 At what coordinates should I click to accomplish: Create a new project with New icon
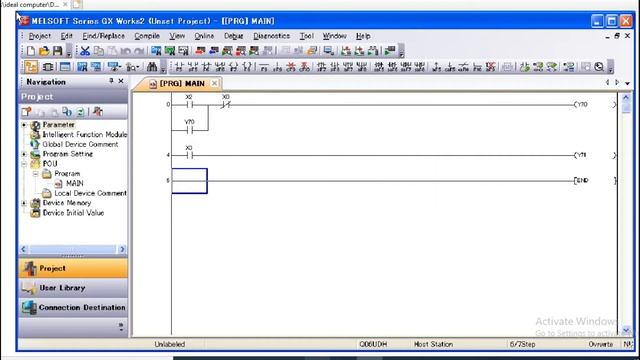pos(31,51)
